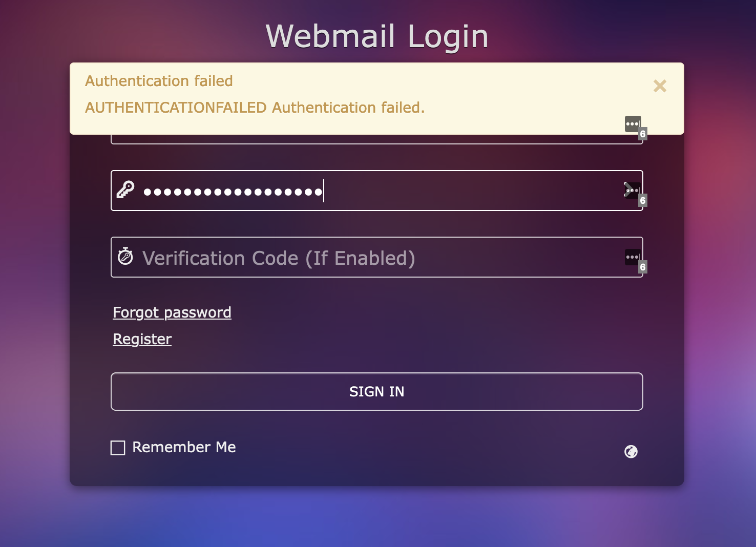Click the password manager badge on the Verification Code field
This screenshot has height=547, width=756.
(x=632, y=257)
